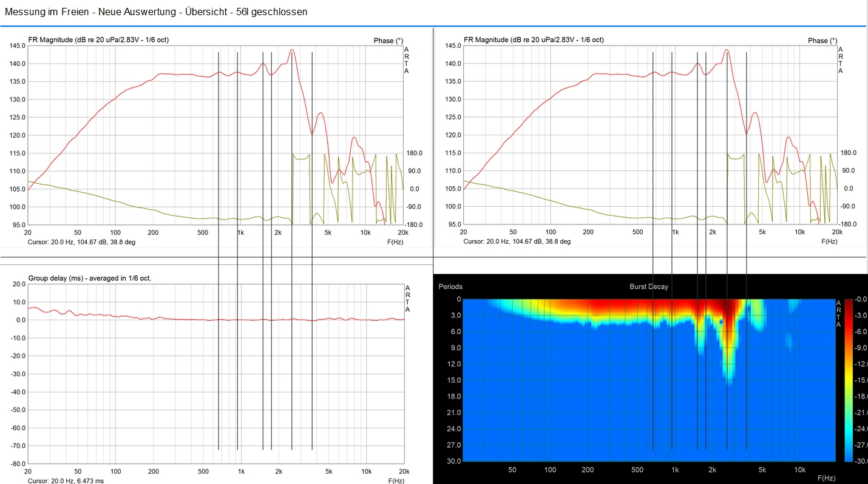This screenshot has width=868, height=484.
Task: Select the Phase (°) label on left chart
Action: pos(388,41)
